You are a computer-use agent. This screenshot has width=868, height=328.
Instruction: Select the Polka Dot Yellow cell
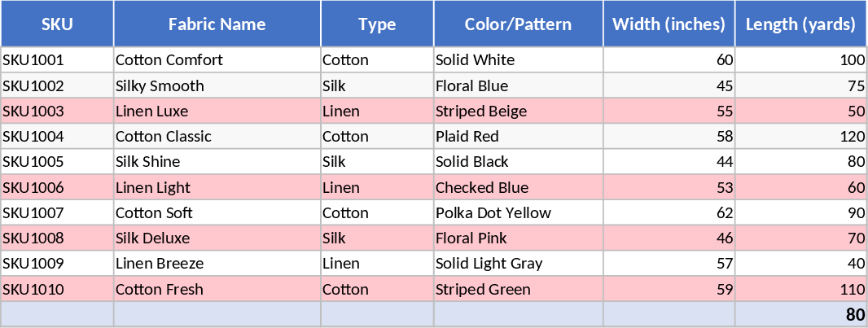pyautogui.click(x=518, y=213)
